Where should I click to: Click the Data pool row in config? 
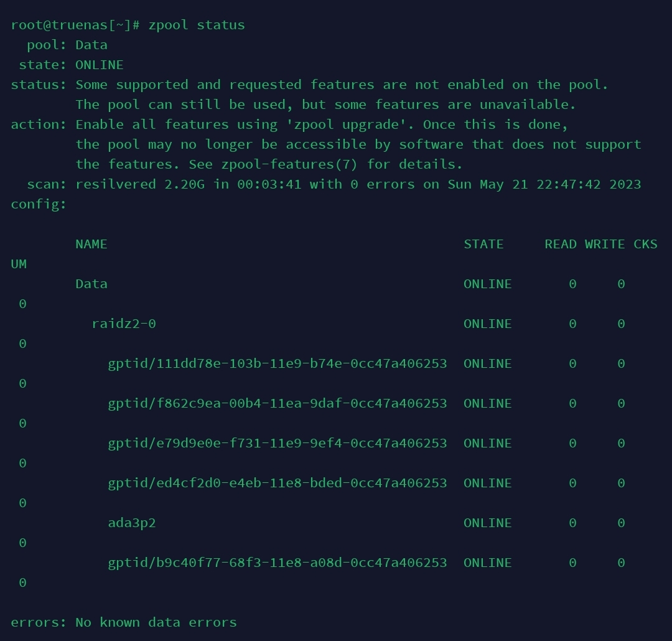click(91, 284)
